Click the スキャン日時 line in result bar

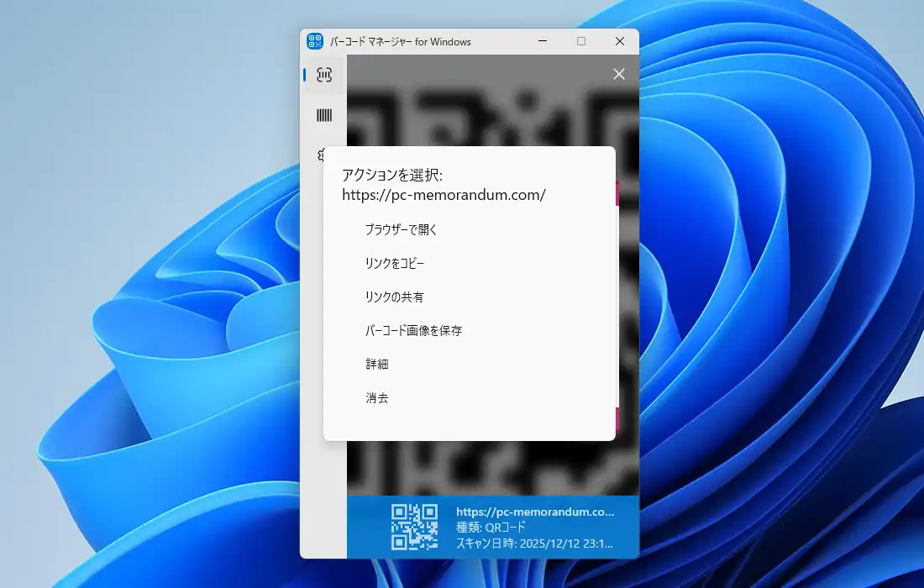535,543
